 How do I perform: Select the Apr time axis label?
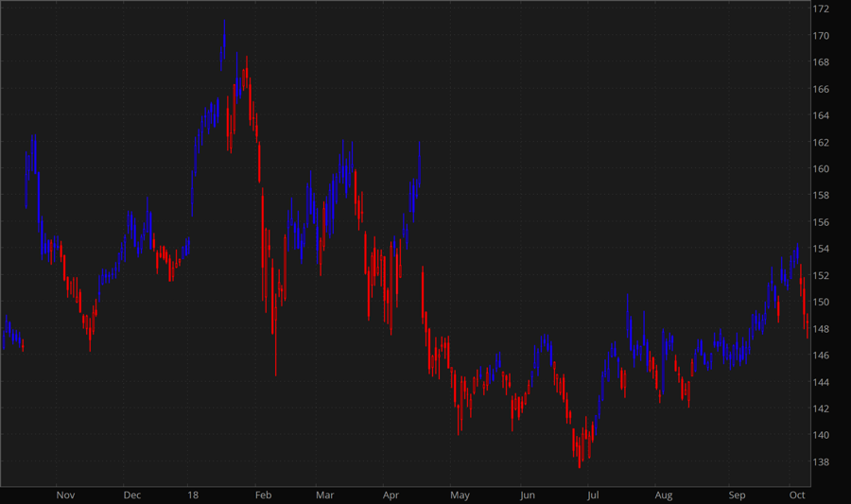pyautogui.click(x=391, y=495)
